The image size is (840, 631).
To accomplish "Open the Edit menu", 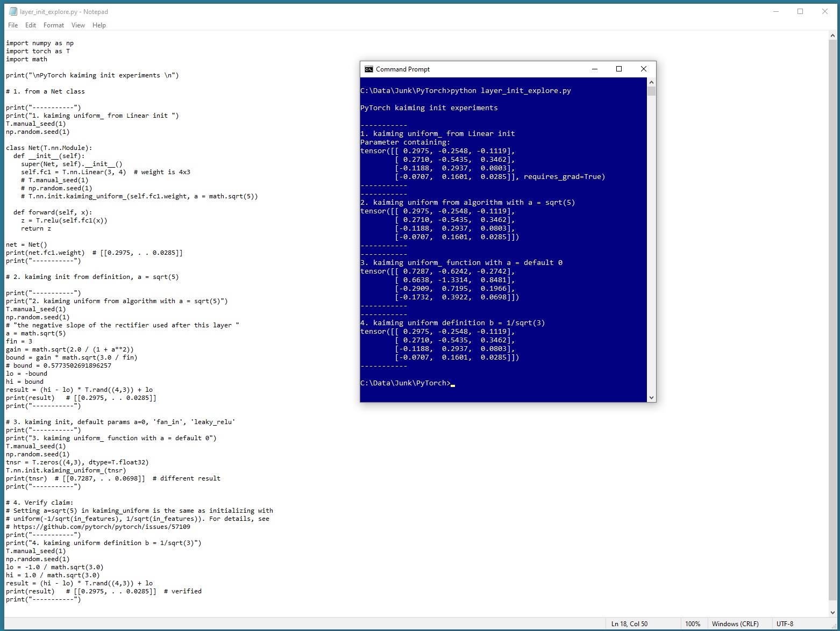I will (x=31, y=25).
